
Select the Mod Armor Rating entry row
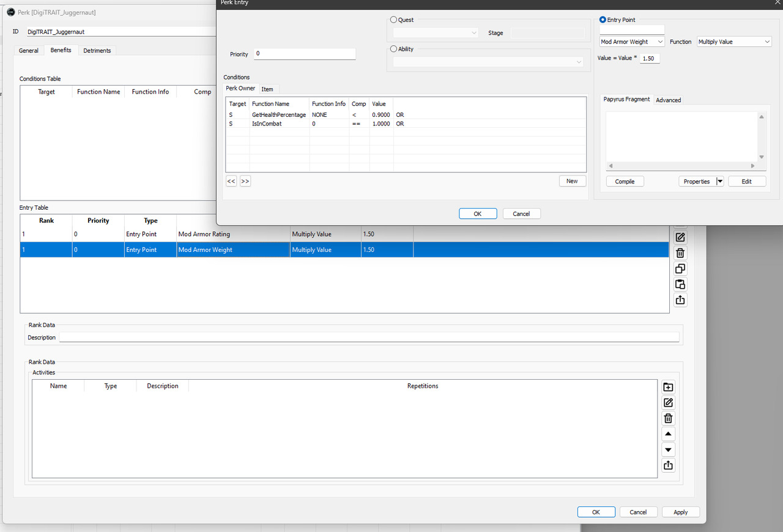point(344,234)
